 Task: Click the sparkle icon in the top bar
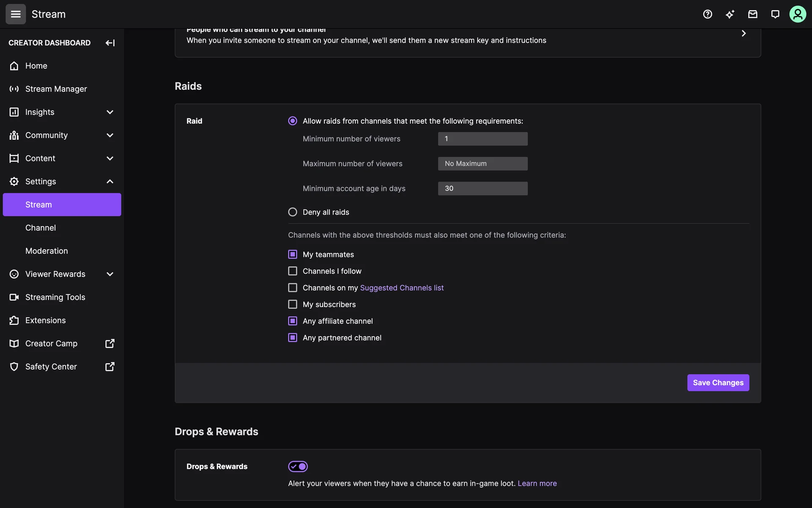point(730,14)
